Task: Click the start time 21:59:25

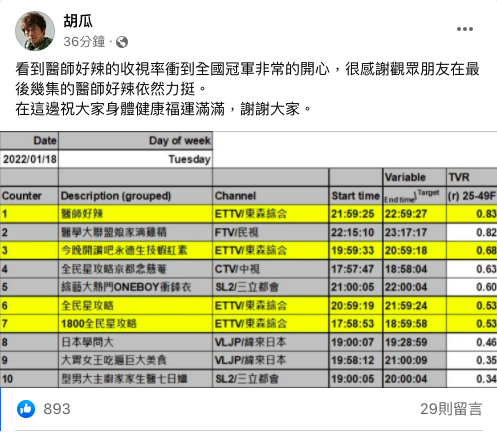Action: coord(356,214)
